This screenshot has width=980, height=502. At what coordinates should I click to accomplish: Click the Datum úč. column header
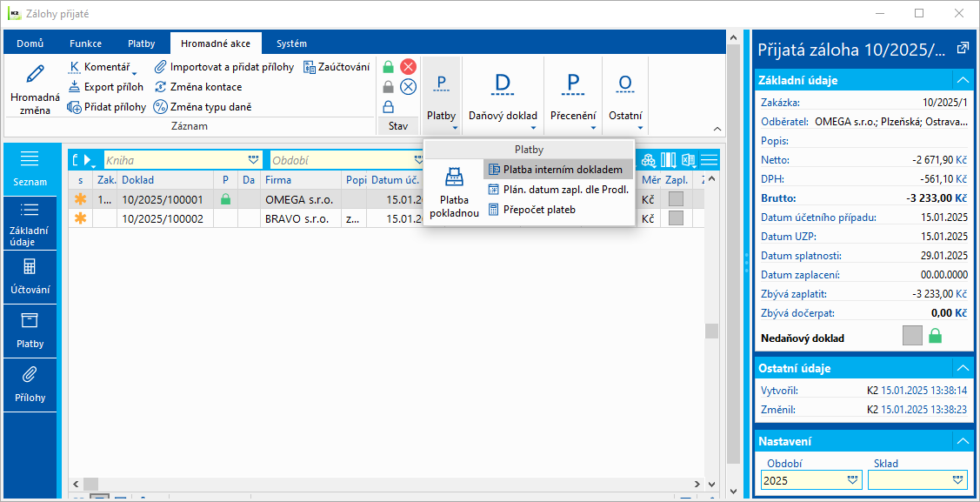coord(395,180)
